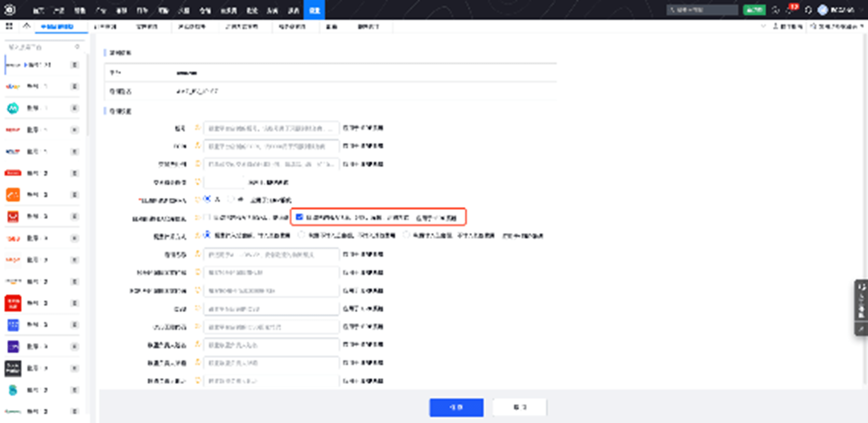Click the top-bar global search field
This screenshot has width=868, height=423.
click(x=702, y=10)
